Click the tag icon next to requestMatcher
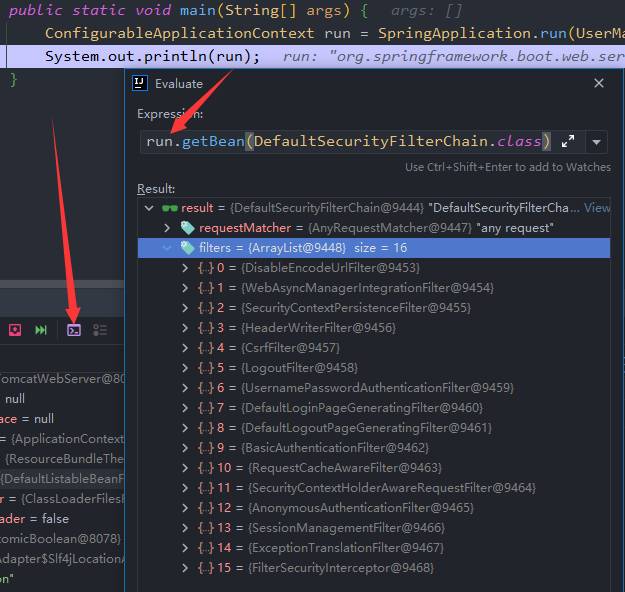This screenshot has width=625, height=592. [x=187, y=228]
